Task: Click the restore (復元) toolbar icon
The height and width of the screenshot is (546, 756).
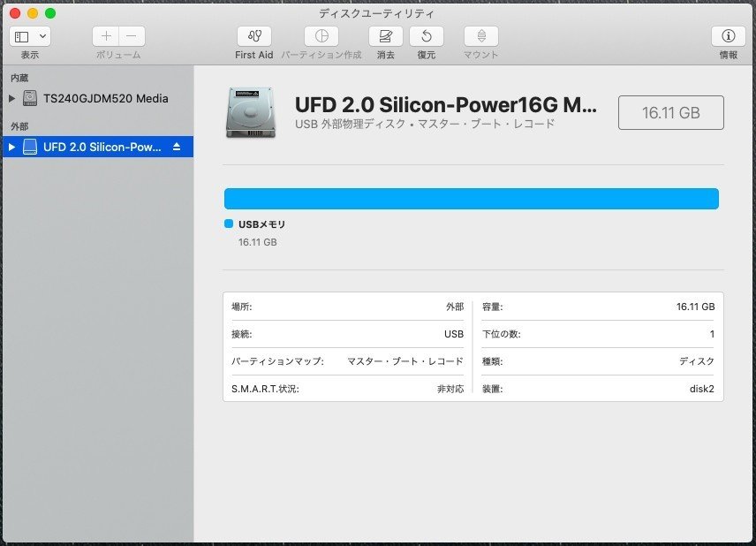Action: coord(427,36)
